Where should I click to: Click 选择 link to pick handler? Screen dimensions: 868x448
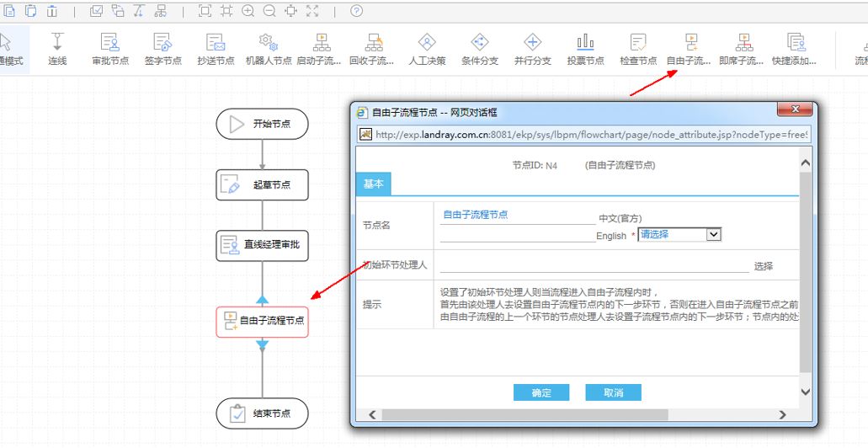(x=763, y=266)
